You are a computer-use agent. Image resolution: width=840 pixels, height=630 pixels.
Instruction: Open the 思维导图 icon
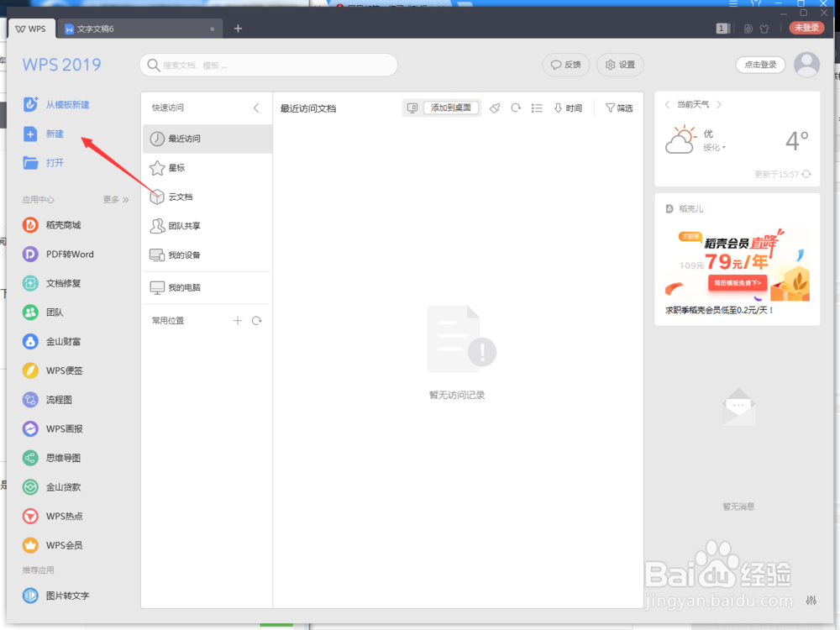[30, 458]
